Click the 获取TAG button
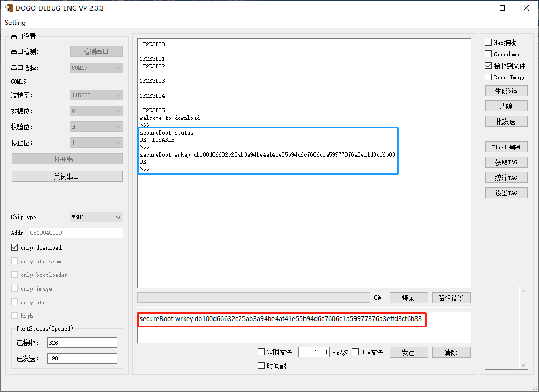Screen dimensions: 539x392 click(x=506, y=162)
